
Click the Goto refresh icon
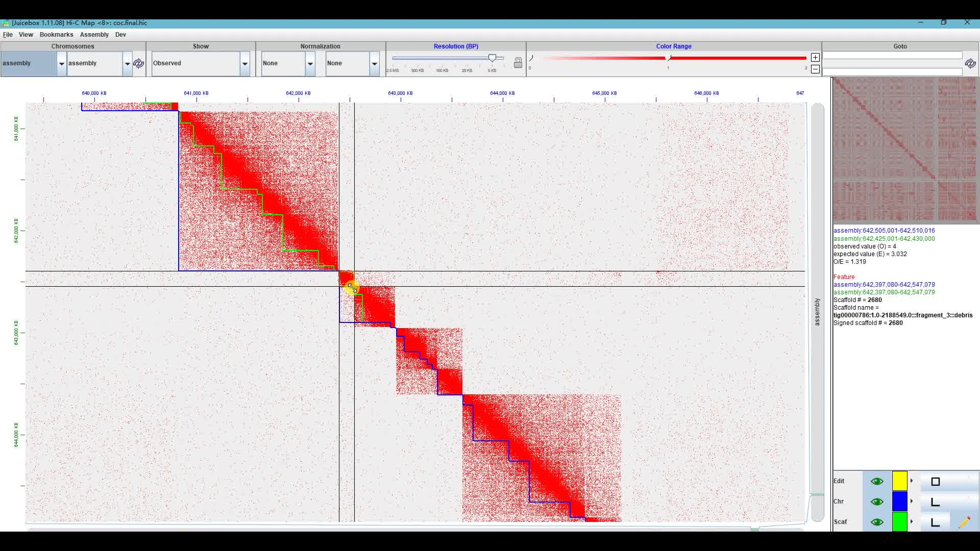click(x=970, y=63)
